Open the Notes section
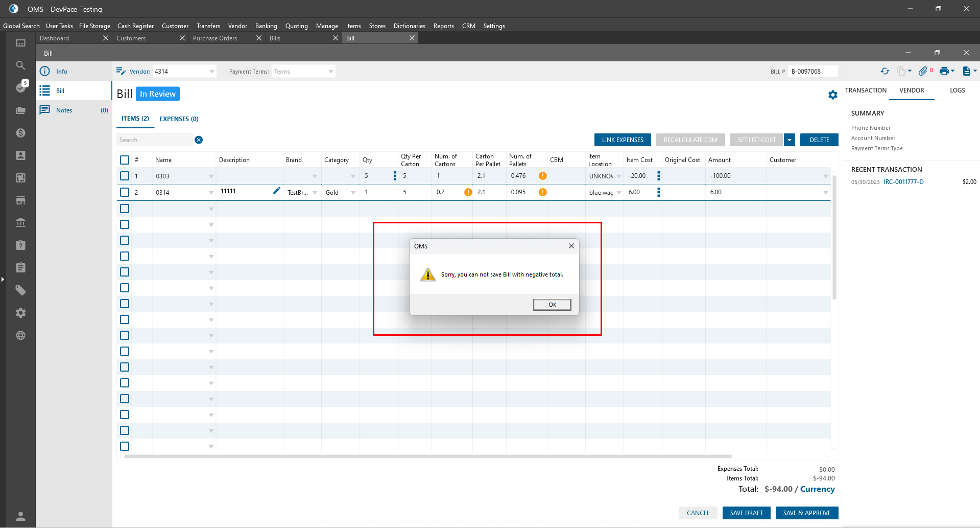The width and height of the screenshot is (980, 528). [75, 110]
